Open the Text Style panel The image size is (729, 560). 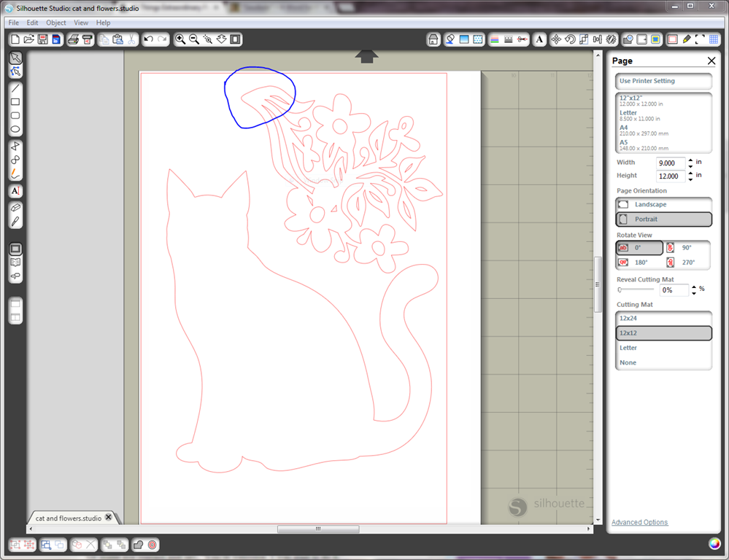(x=539, y=39)
